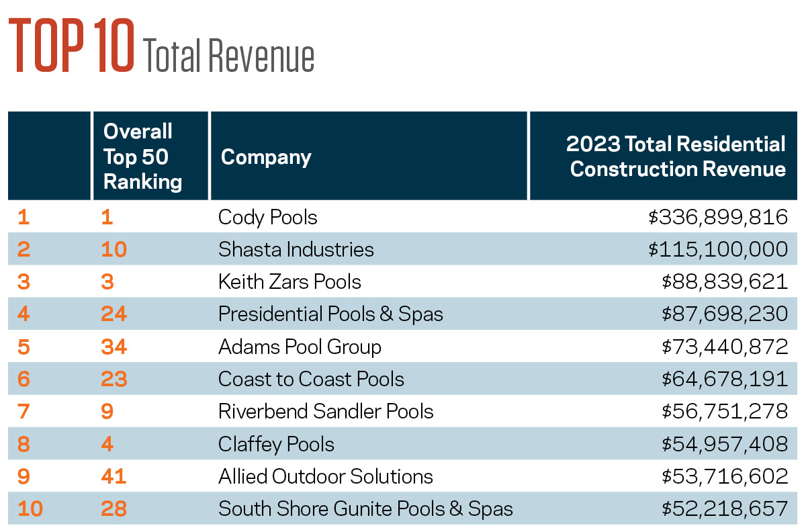Select Claffey Pools in the table
The image size is (806, 532).
coord(276,444)
